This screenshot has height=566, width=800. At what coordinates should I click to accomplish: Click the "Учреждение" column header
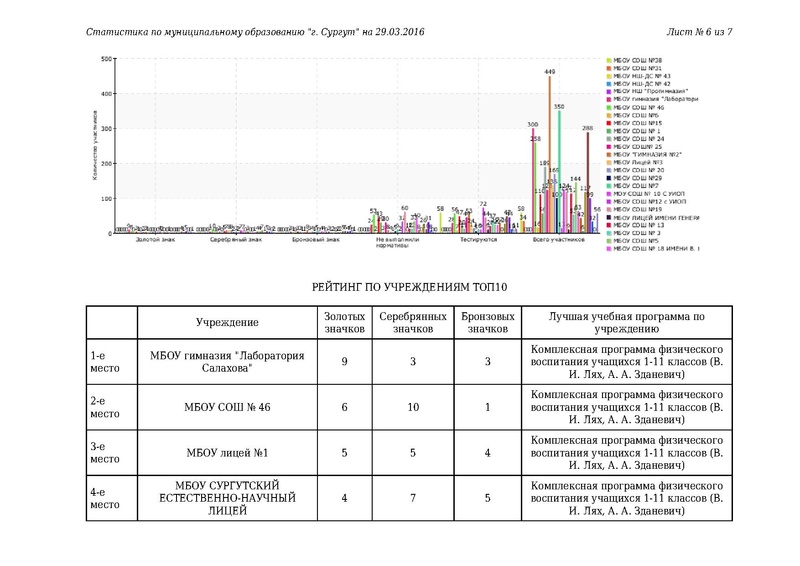click(227, 322)
